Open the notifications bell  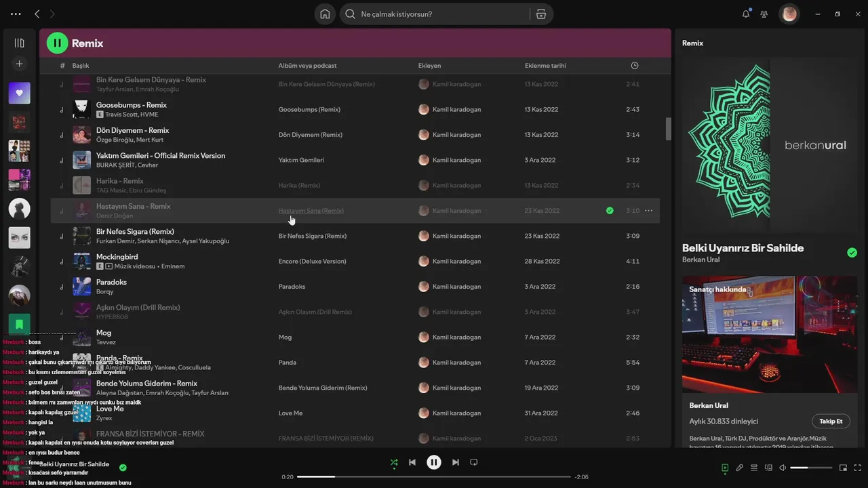(x=746, y=14)
